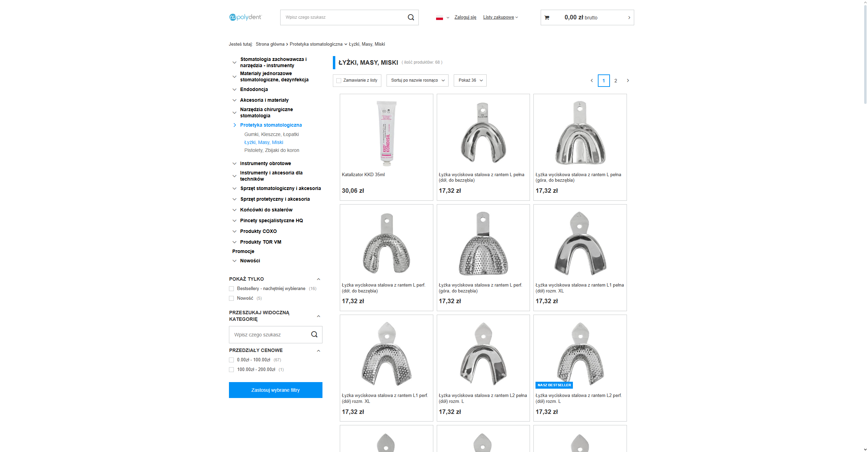868x452 pixels.
Task: Click the polydent logo
Action: (x=245, y=17)
